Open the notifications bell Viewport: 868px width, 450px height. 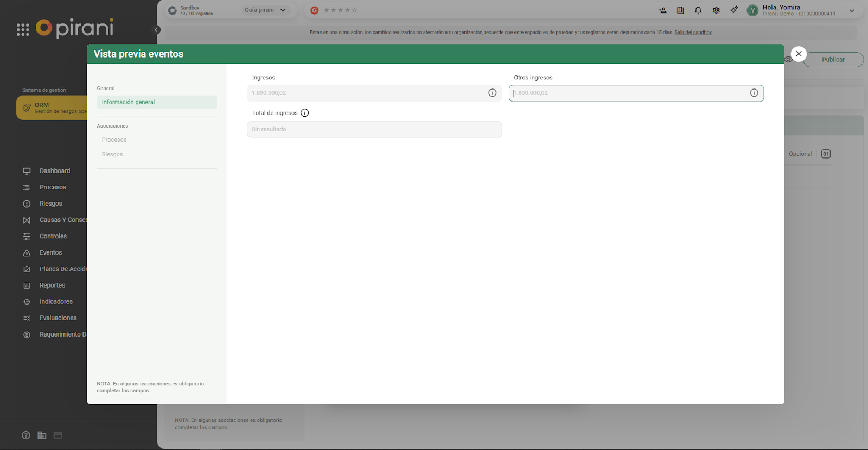tap(698, 10)
